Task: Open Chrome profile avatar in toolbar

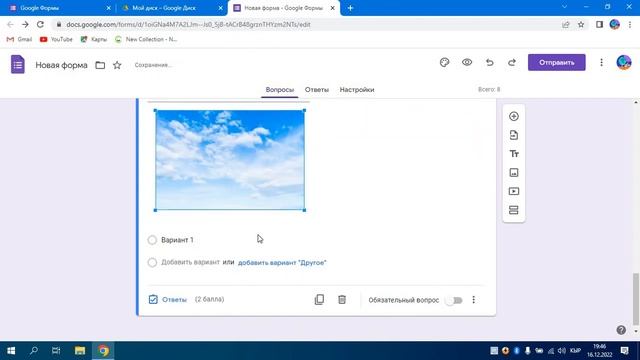Action: coord(614,24)
